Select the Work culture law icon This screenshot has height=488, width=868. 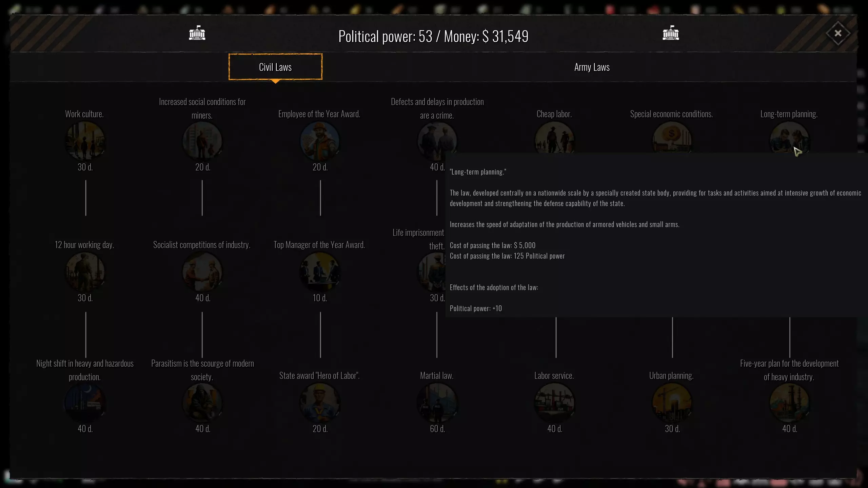point(85,141)
